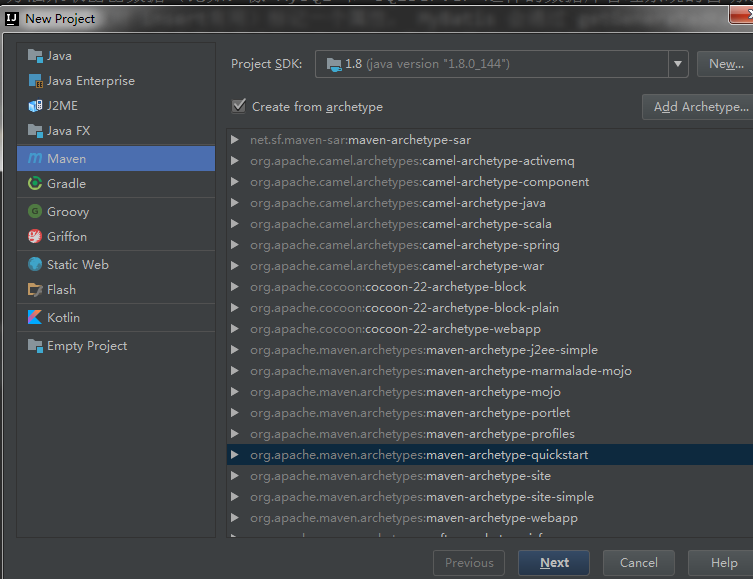
Task: Toggle Create from archetype checkbox
Action: coord(239,106)
